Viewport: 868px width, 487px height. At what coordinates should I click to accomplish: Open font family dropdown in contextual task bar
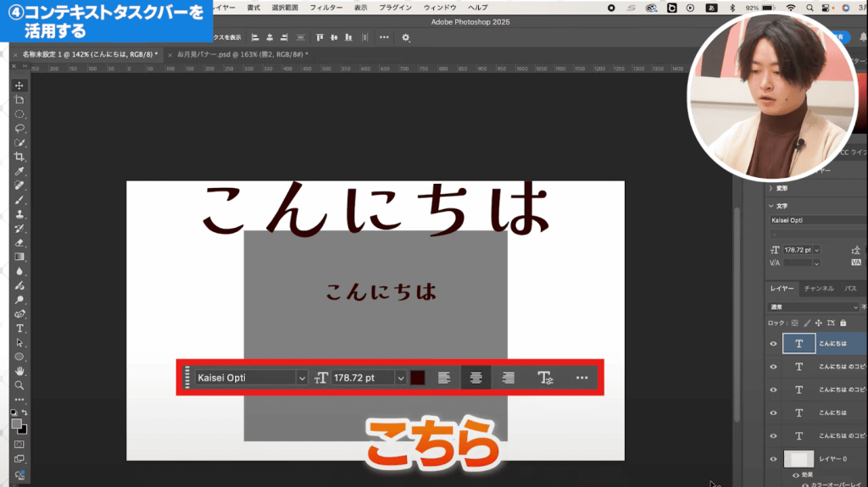[x=302, y=378]
